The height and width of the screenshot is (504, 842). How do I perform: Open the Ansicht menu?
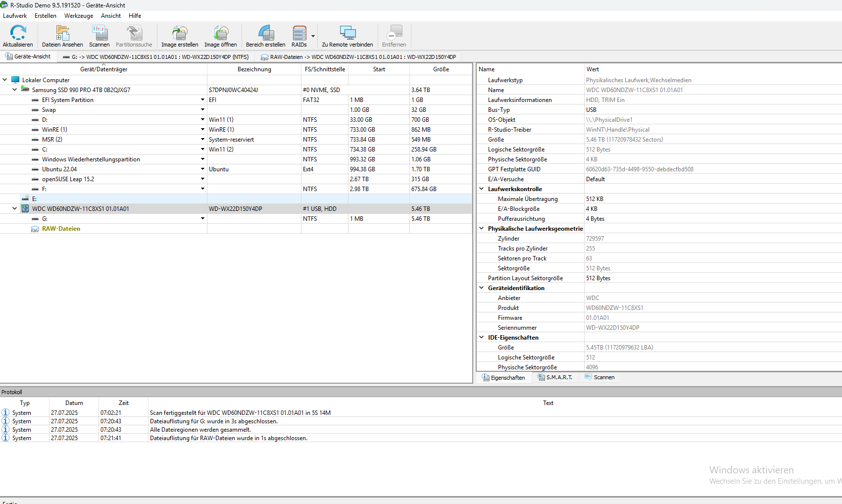111,16
